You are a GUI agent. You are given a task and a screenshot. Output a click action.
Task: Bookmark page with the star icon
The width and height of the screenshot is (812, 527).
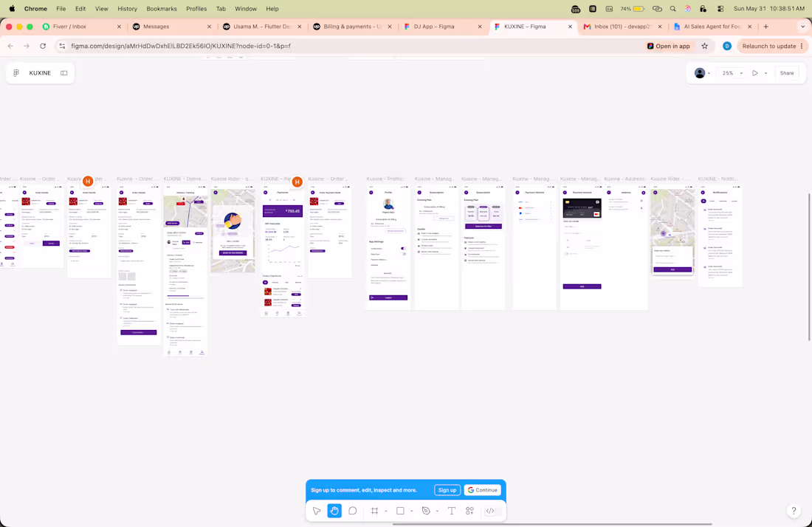(x=705, y=46)
